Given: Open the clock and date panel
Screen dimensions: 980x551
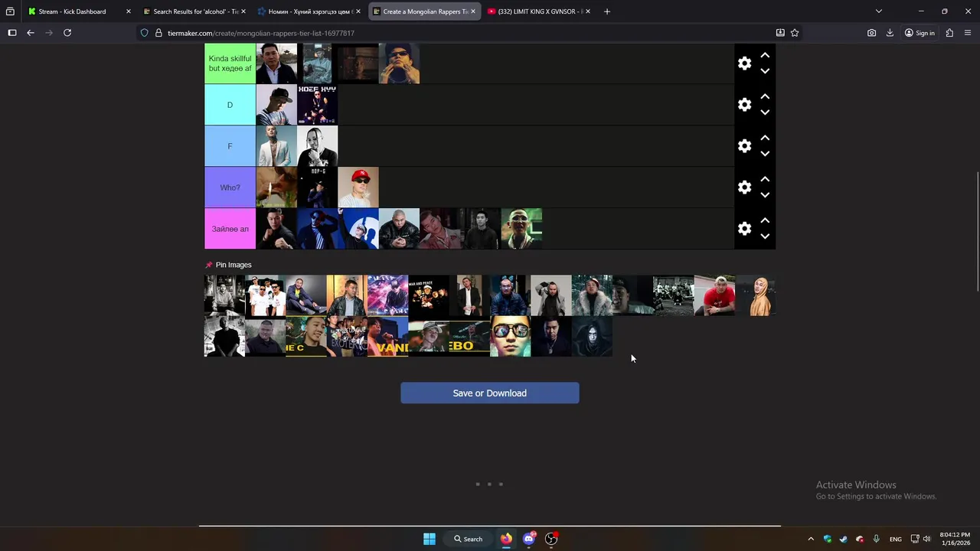Looking at the screenshot, I should point(955,539).
